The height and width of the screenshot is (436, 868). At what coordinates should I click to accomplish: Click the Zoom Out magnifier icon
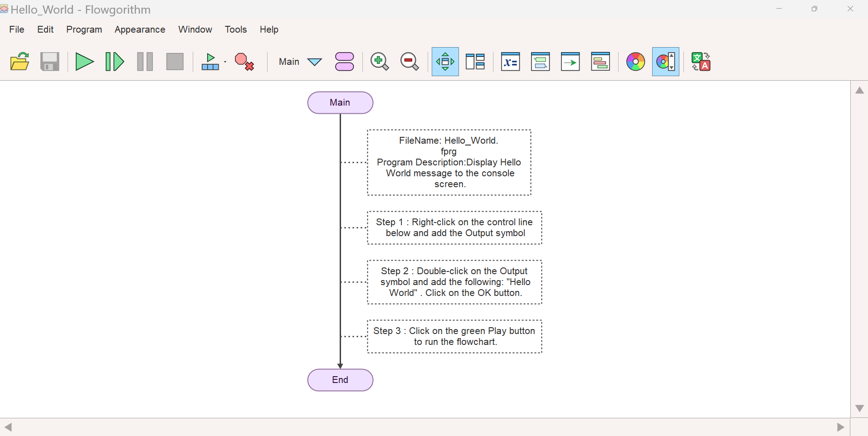click(x=410, y=62)
